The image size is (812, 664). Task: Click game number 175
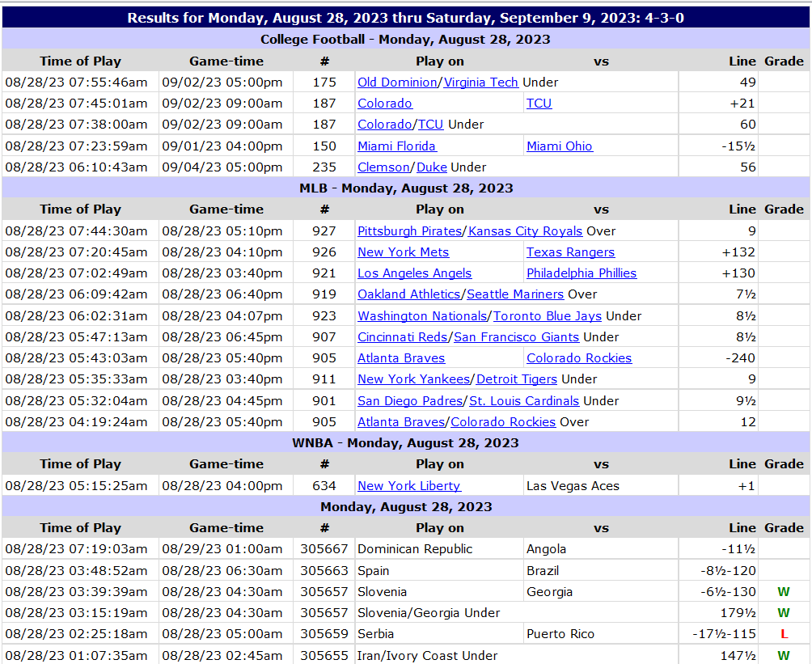pyautogui.click(x=324, y=82)
